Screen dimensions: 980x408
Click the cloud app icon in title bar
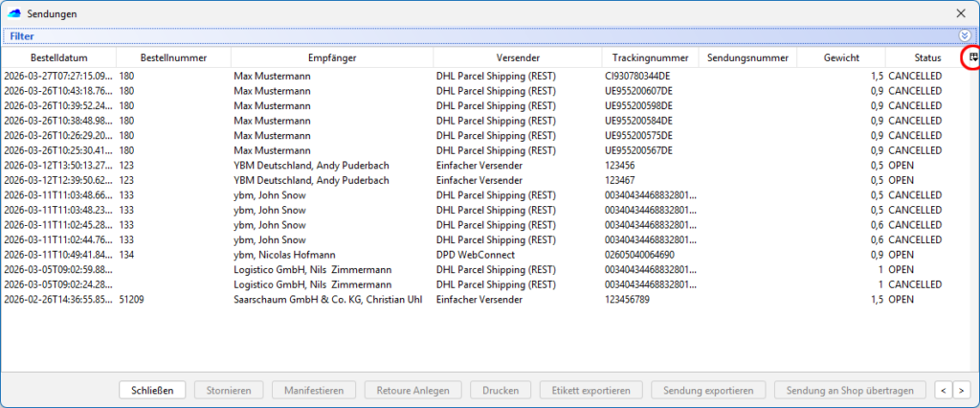(12, 13)
